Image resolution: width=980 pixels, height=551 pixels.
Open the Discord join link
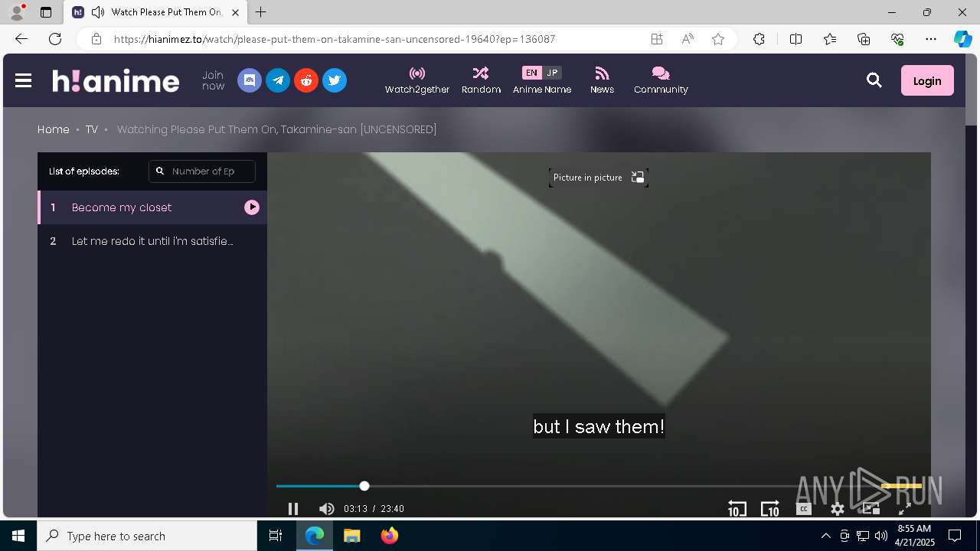pos(250,80)
